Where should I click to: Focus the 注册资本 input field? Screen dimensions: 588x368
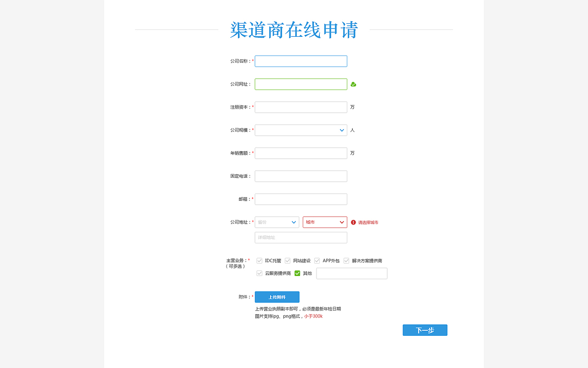tap(301, 107)
